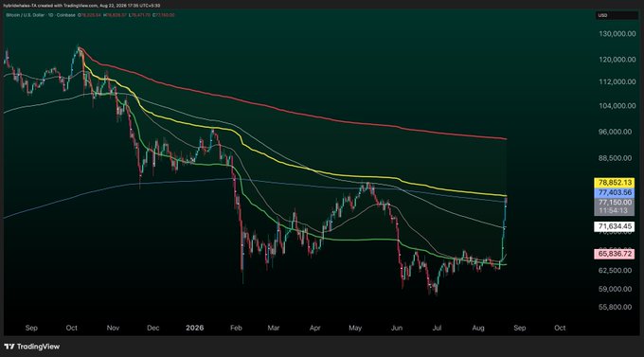Click the 62,500.00 price axis label
The image size is (644, 357).
coord(615,270)
